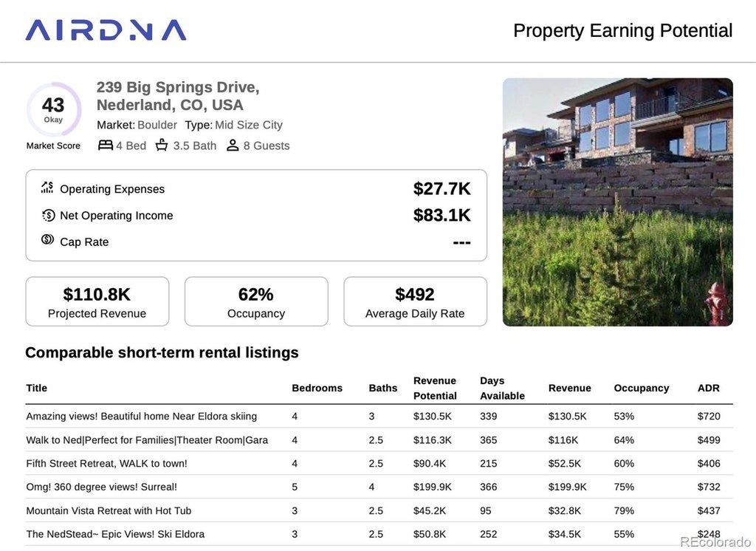Click the AirDNA logo

point(106,30)
